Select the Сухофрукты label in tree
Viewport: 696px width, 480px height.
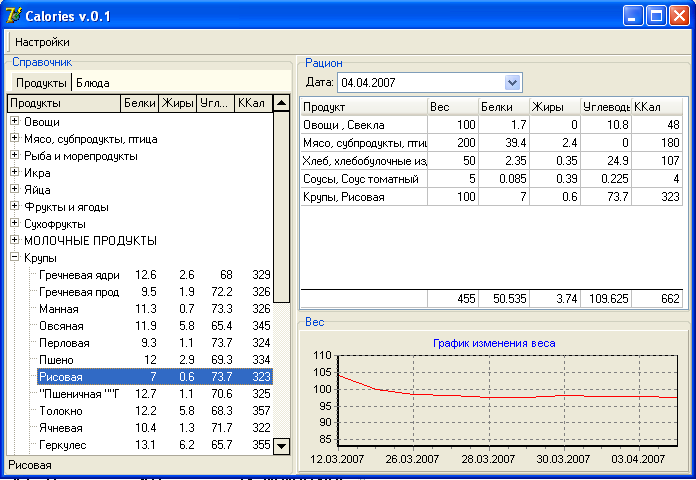(55, 224)
